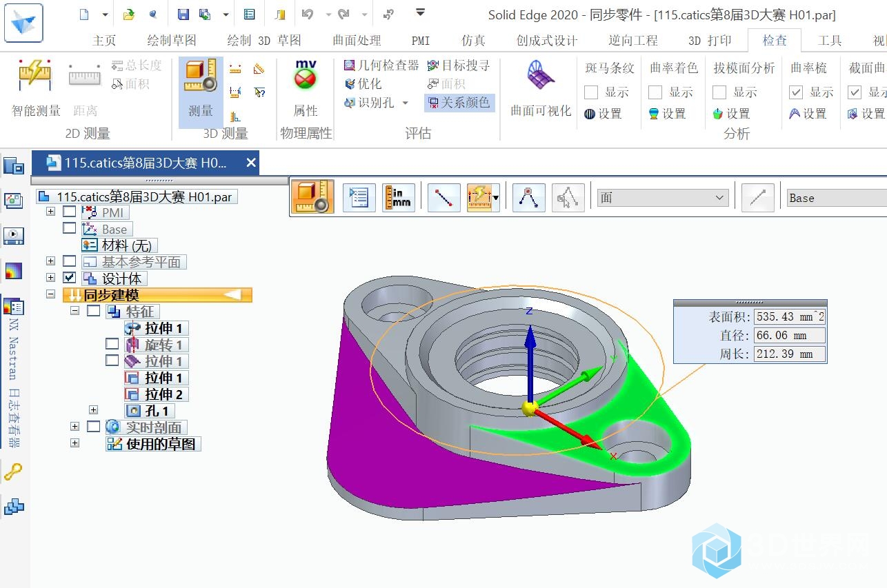
Task: Click the 3D measure distance icon in the ribbon
Action: point(235,70)
